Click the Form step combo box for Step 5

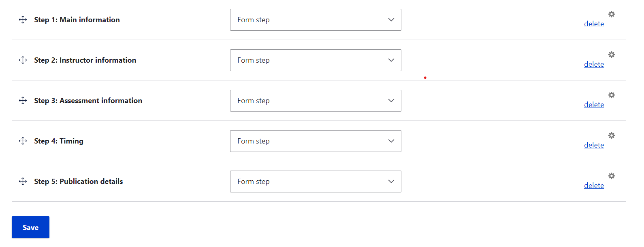pyautogui.click(x=316, y=181)
